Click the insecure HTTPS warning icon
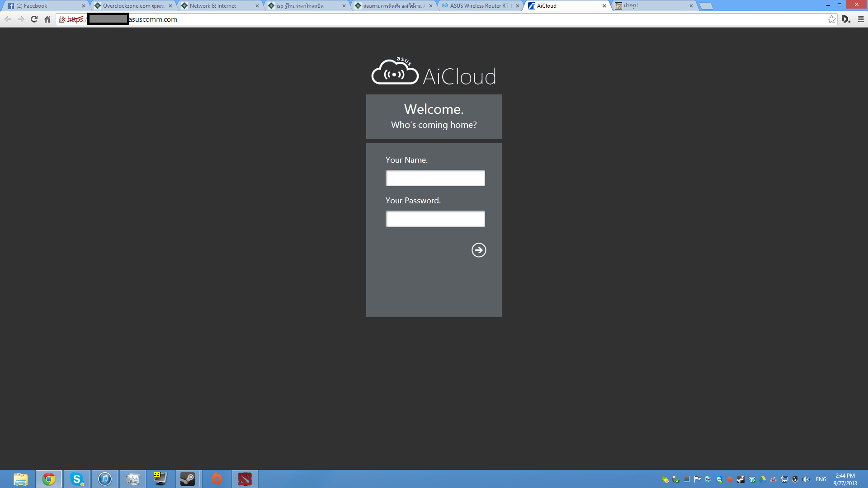 (63, 19)
